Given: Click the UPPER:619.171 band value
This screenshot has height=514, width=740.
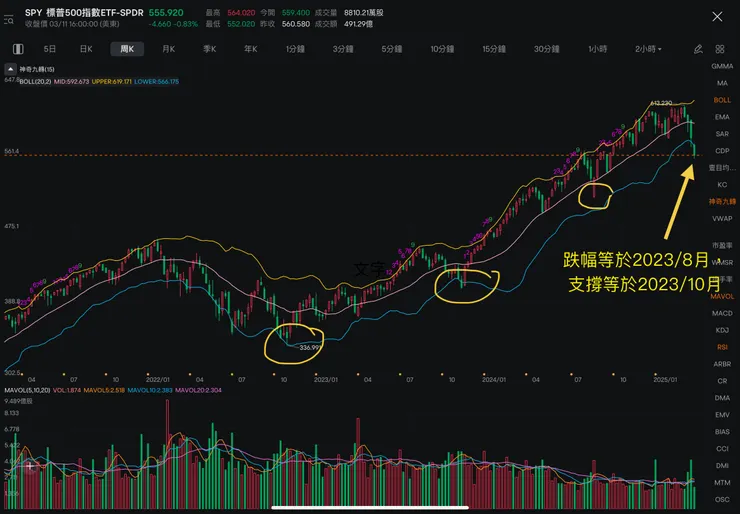Looking at the screenshot, I should click(112, 82).
